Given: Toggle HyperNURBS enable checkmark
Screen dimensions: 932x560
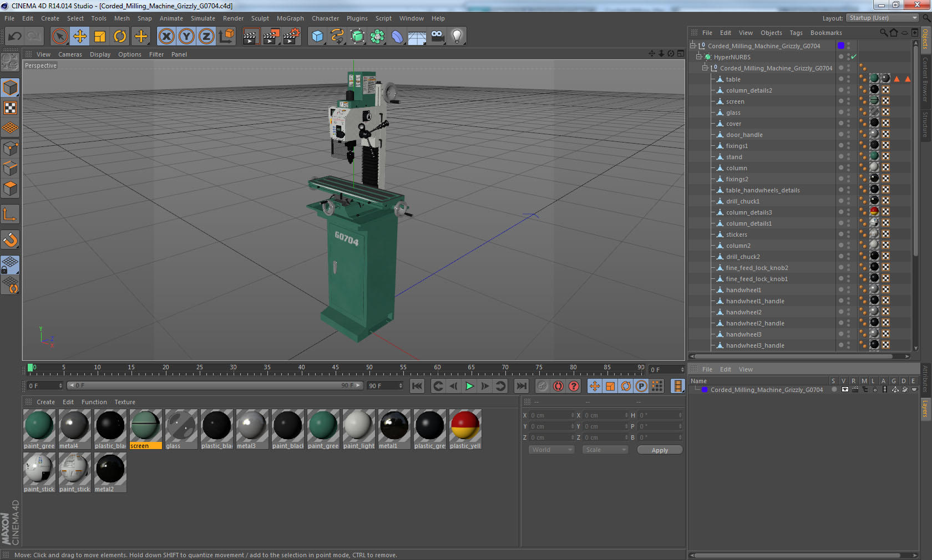Looking at the screenshot, I should (854, 57).
